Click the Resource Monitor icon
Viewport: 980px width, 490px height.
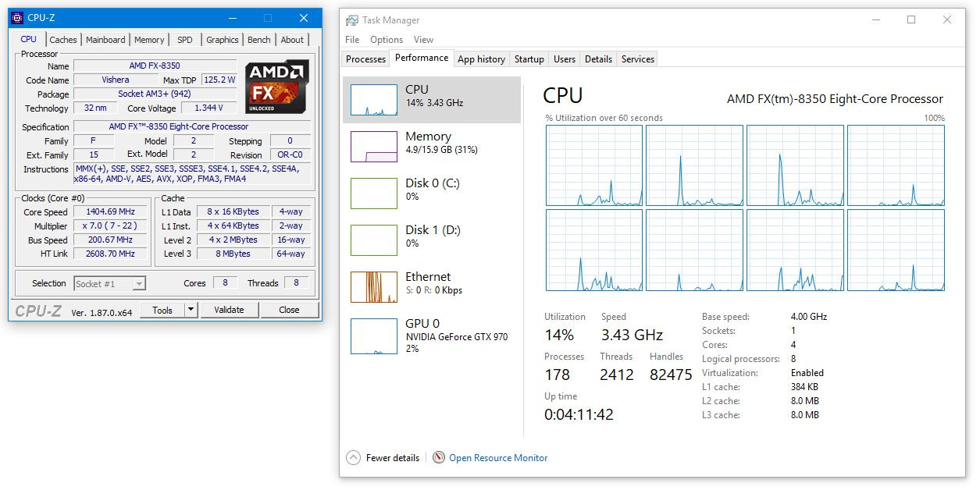pyautogui.click(x=439, y=458)
